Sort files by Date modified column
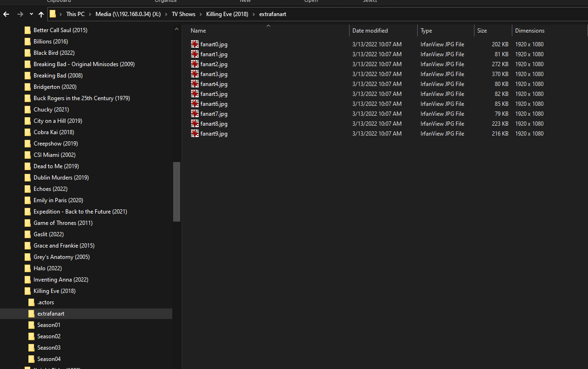 pos(370,31)
